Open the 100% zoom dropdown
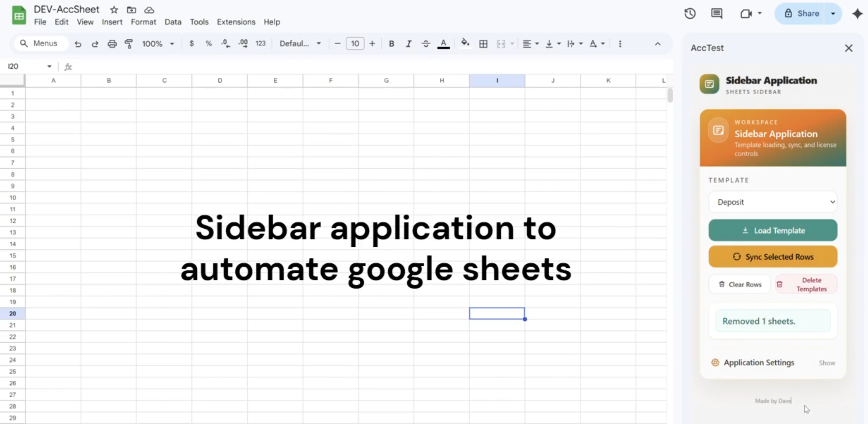 pyautogui.click(x=158, y=44)
